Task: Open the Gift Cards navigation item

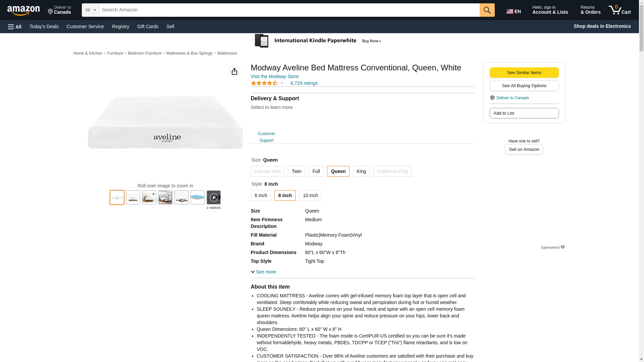Action: pyautogui.click(x=148, y=26)
